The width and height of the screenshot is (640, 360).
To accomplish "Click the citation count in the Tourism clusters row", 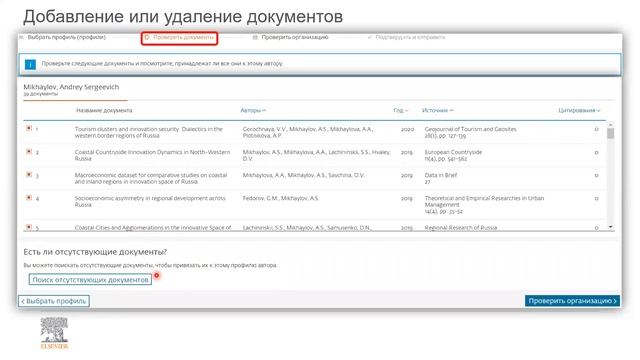I will coord(596,129).
